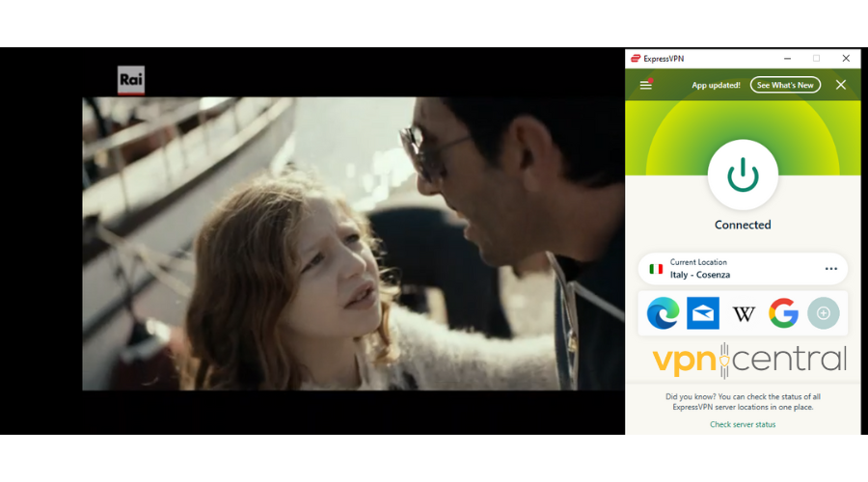Click the Connected status label
868x482 pixels.
point(743,225)
